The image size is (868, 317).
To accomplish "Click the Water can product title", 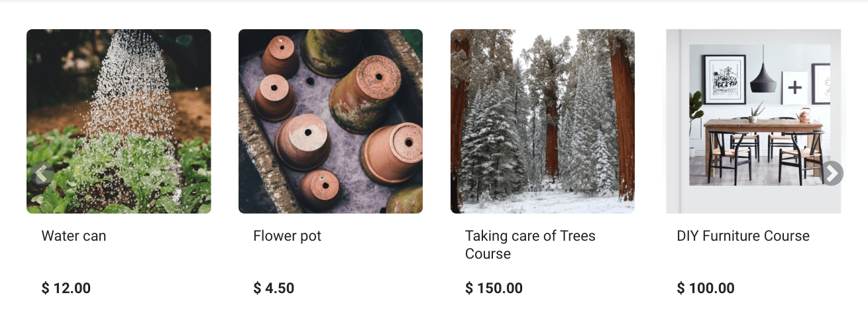I will [x=74, y=236].
